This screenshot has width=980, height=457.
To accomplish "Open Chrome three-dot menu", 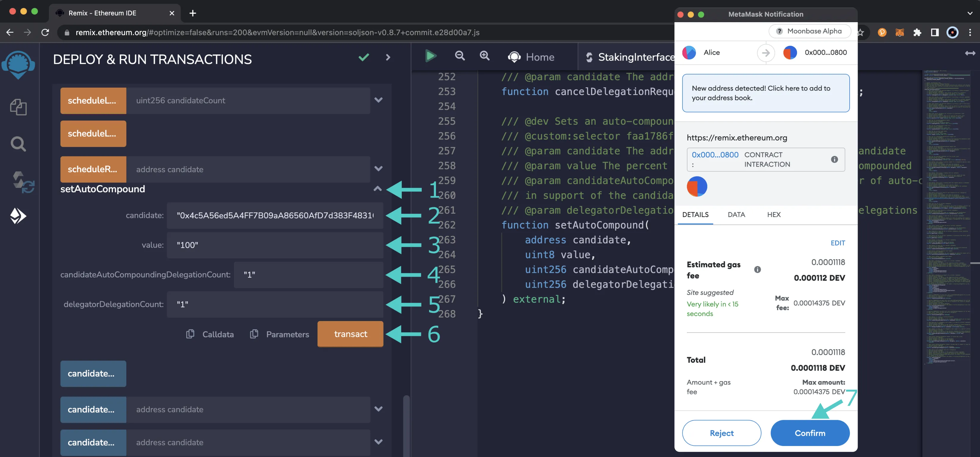I will tap(970, 32).
